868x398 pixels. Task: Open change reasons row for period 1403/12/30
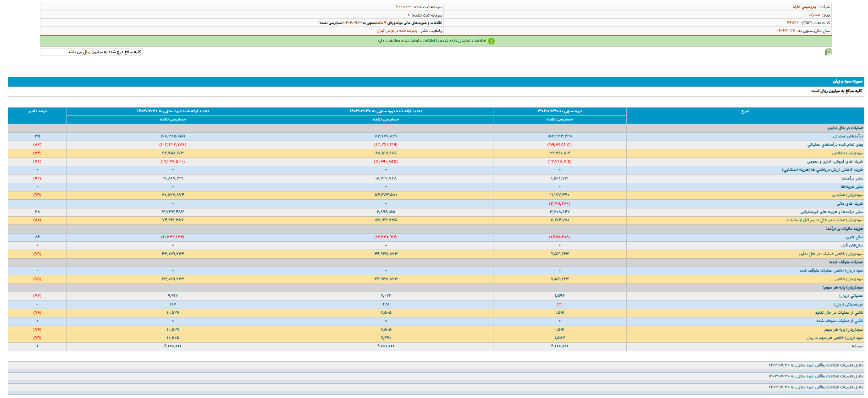815,387
